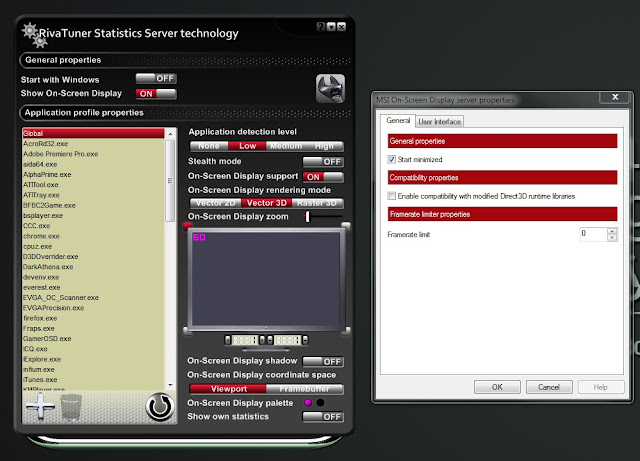Click the red top-left OSD corner marker
640x461 pixels.
[x=187, y=225]
